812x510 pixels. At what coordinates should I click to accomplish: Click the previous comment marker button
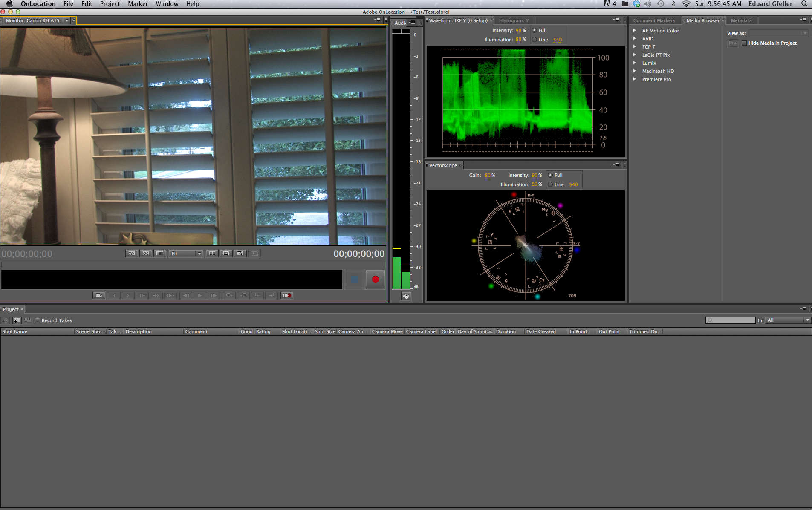[229, 295]
